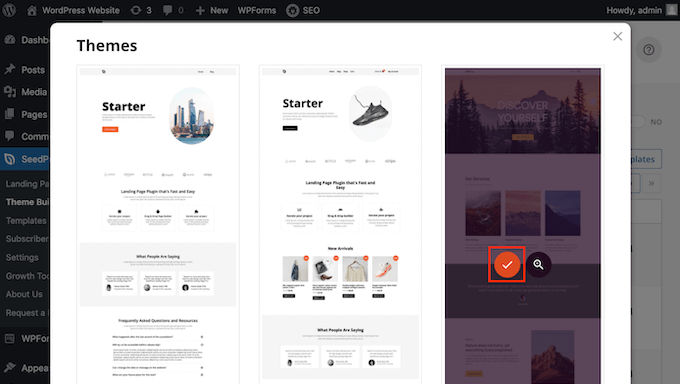Open the Howdy, admin account menu
Viewport: 680px width, 384px height.
(641, 10)
